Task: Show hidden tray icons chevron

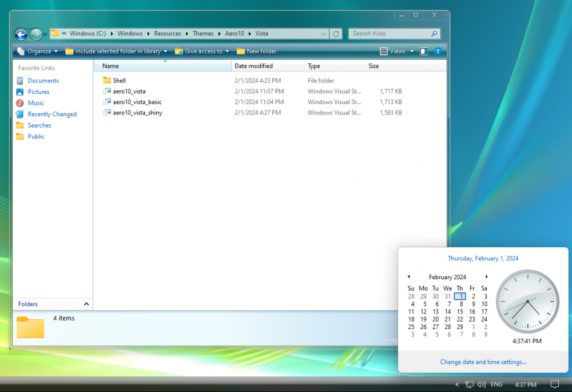Action: pyautogui.click(x=456, y=385)
